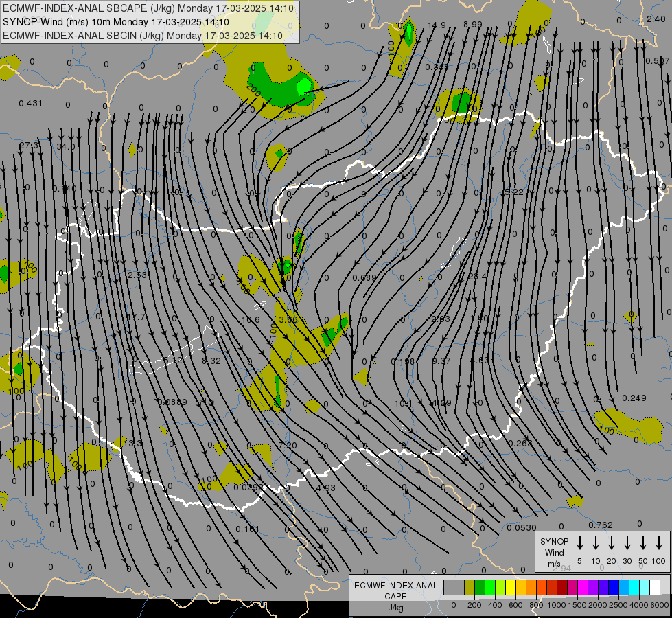Click the 0.431 value on the map

pos(31,104)
